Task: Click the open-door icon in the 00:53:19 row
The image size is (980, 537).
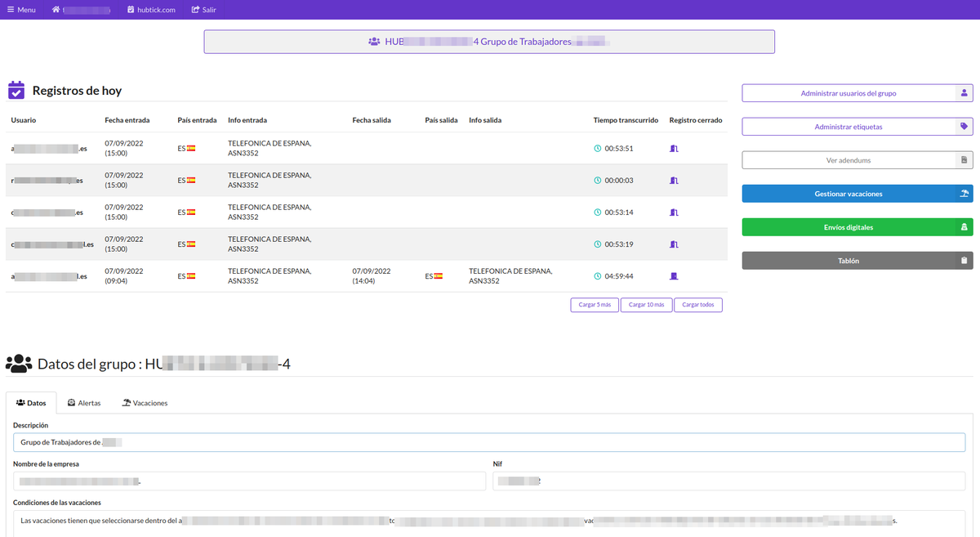Action: (x=674, y=244)
